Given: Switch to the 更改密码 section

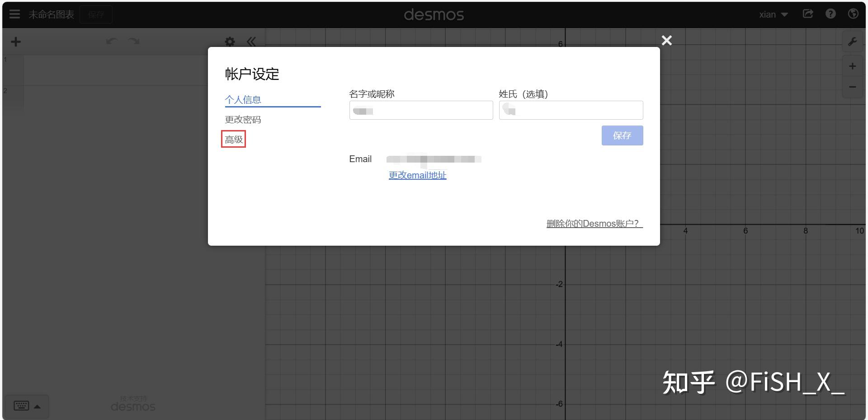Looking at the screenshot, I should (243, 119).
